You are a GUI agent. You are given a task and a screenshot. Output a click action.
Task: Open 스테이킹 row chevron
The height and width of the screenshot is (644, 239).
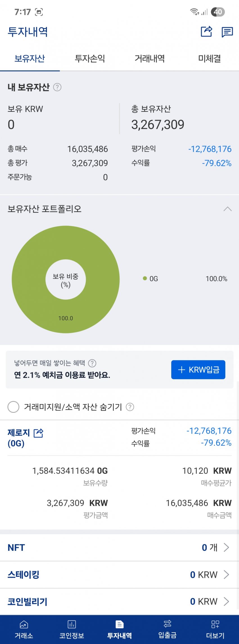tap(226, 575)
